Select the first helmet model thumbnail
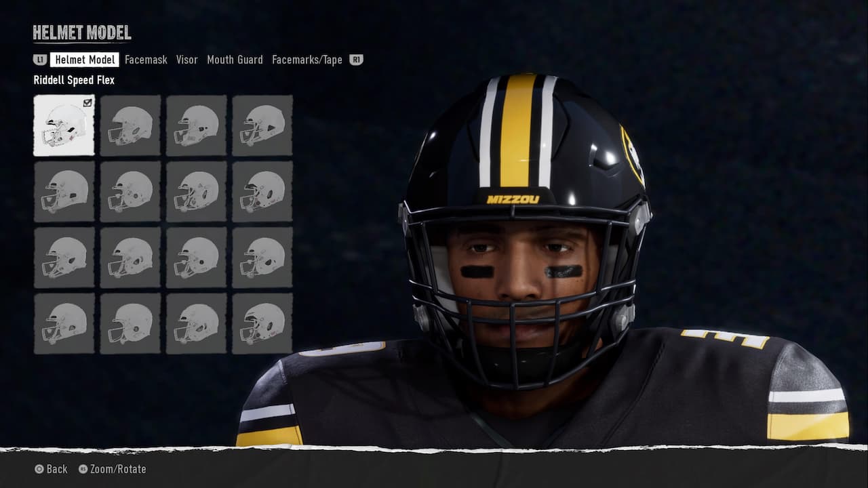 point(64,125)
